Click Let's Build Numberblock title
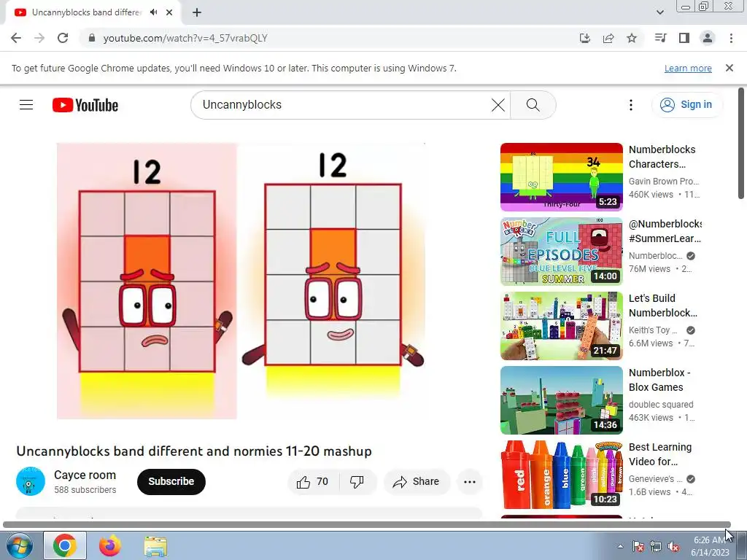The image size is (747, 560). pyautogui.click(x=663, y=306)
